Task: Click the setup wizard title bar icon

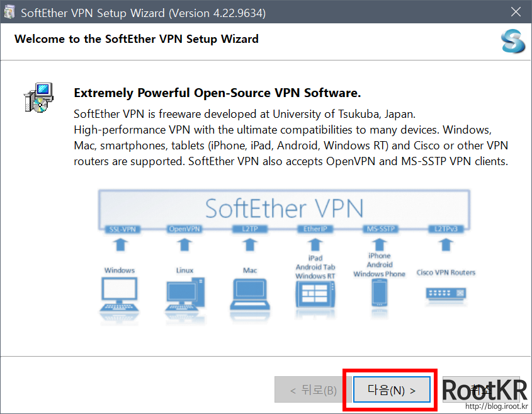Action: click(x=9, y=13)
